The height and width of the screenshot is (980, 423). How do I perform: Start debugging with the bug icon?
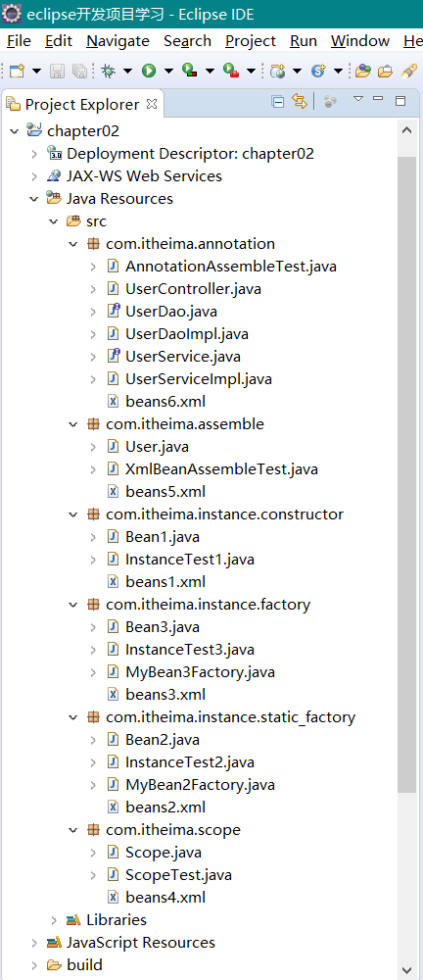[x=109, y=71]
